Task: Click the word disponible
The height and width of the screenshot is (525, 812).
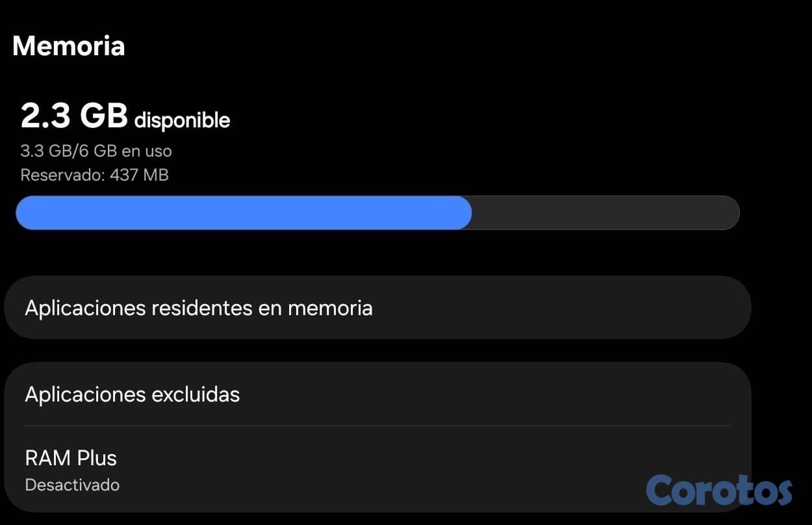Action: (x=182, y=120)
